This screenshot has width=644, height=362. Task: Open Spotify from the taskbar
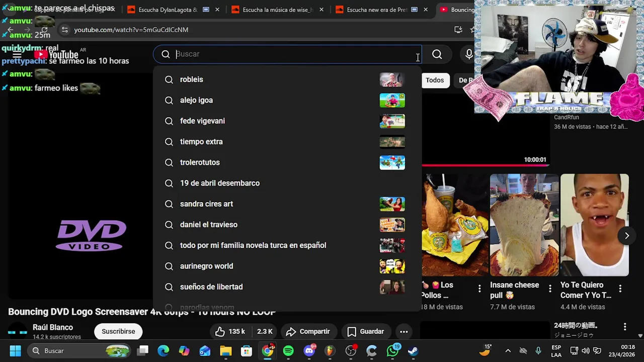pyautogui.click(x=288, y=350)
